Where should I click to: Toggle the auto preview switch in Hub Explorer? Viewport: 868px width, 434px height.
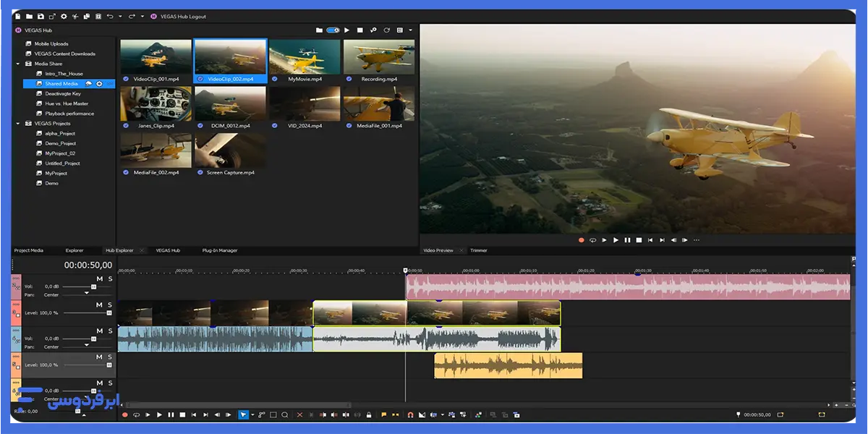click(x=333, y=30)
